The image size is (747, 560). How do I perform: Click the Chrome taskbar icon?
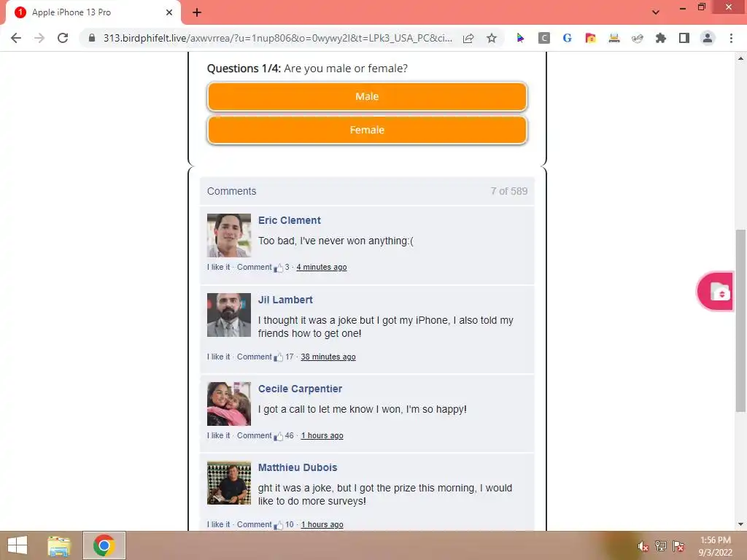104,545
